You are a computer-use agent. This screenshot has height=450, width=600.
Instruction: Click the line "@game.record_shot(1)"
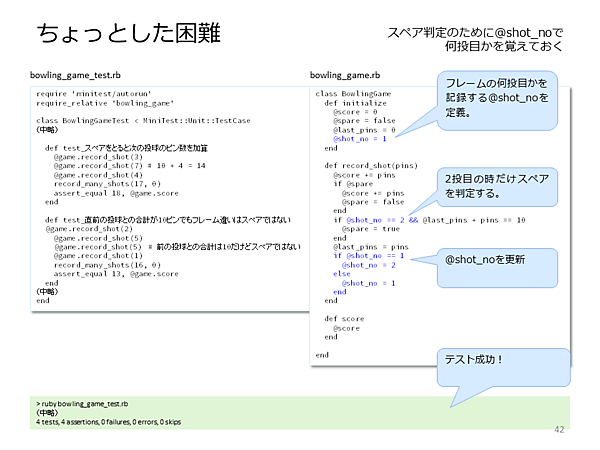click(98, 256)
